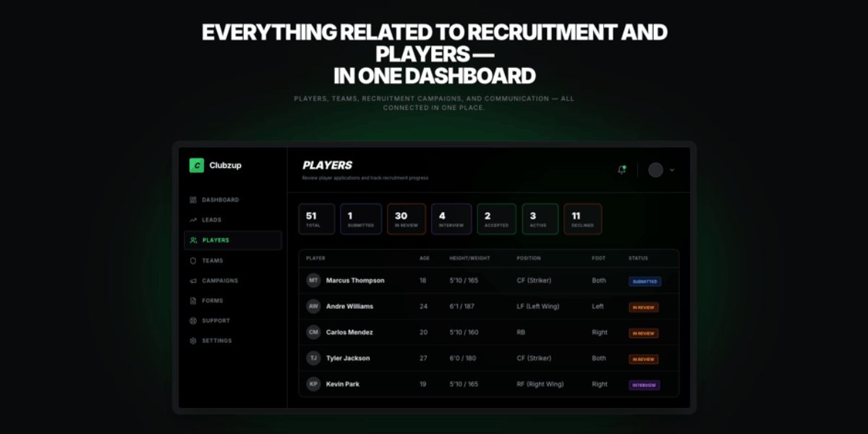Open Campaigns using the megaphone icon
This screenshot has height=434, width=868.
(192, 281)
